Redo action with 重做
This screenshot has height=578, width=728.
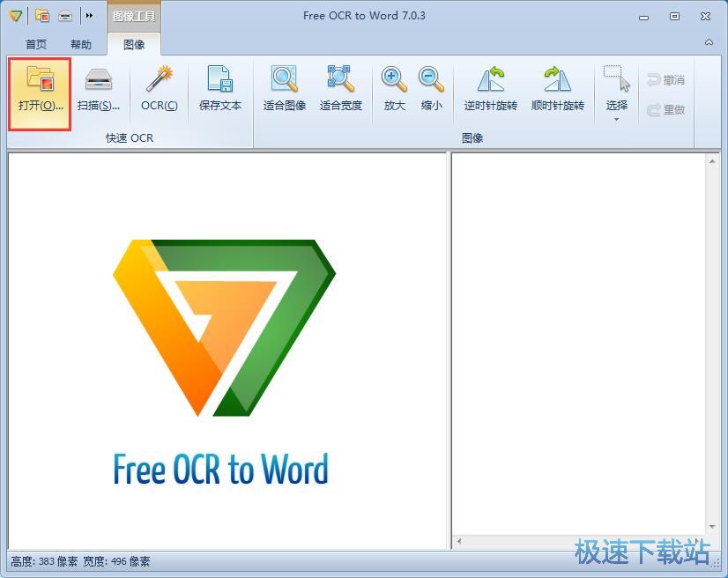665,109
